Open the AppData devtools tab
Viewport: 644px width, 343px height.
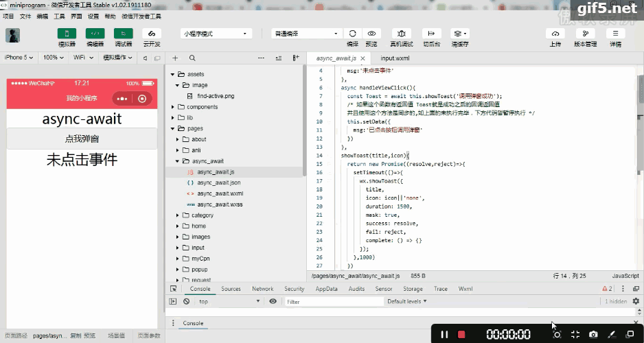[x=327, y=289]
